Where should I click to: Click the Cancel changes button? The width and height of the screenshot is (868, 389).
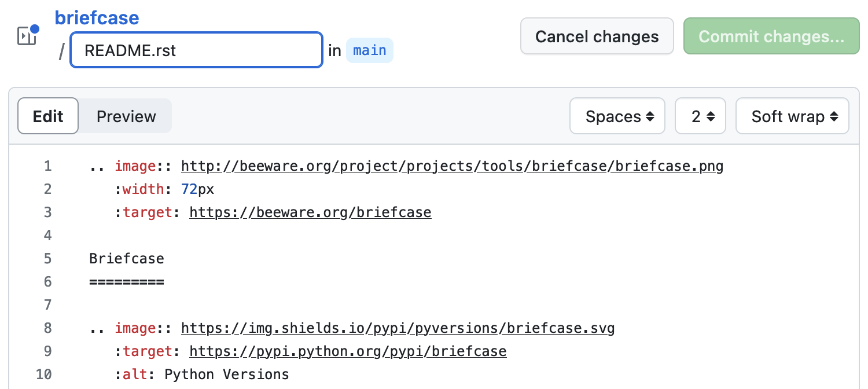point(597,36)
